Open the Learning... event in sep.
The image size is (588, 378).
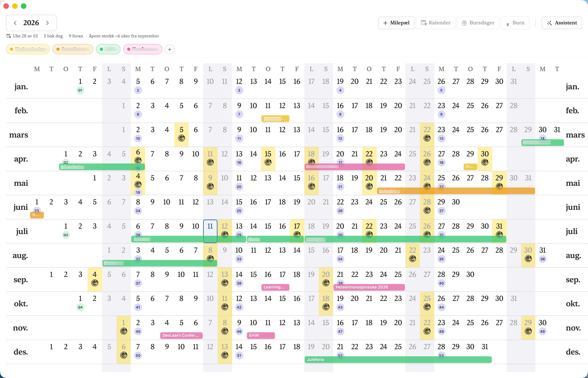point(275,287)
